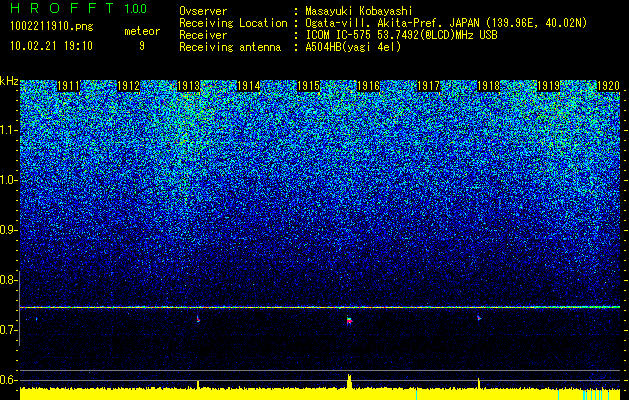Click the 1.1 frequency axis label
Screen dimensions: 629x400
8,130
